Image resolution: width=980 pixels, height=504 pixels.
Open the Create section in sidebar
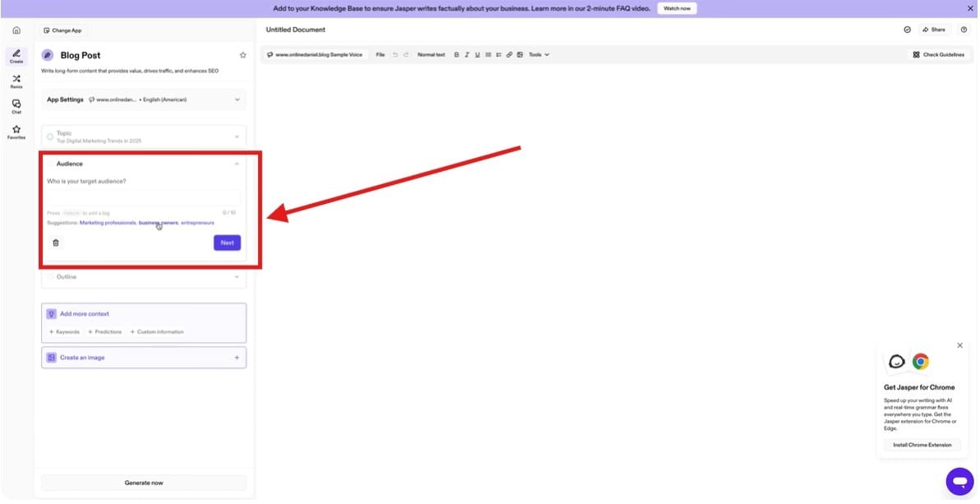(16, 56)
